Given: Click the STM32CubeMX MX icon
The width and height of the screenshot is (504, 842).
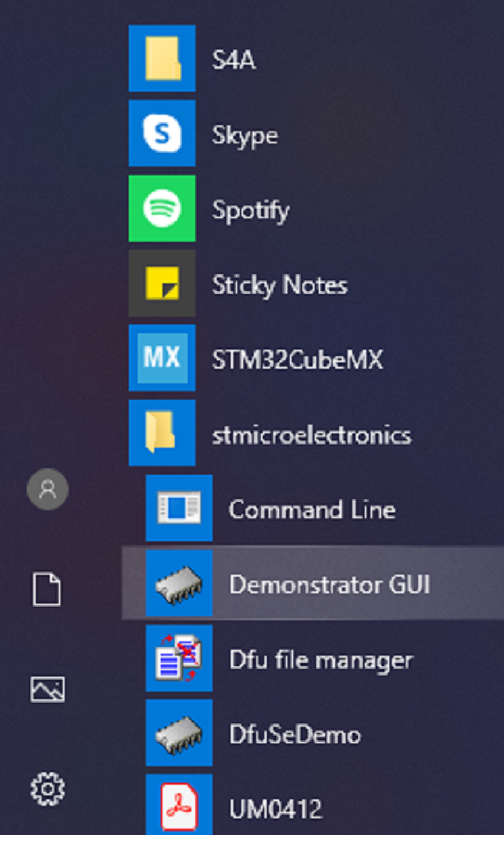Looking at the screenshot, I should click(x=162, y=358).
